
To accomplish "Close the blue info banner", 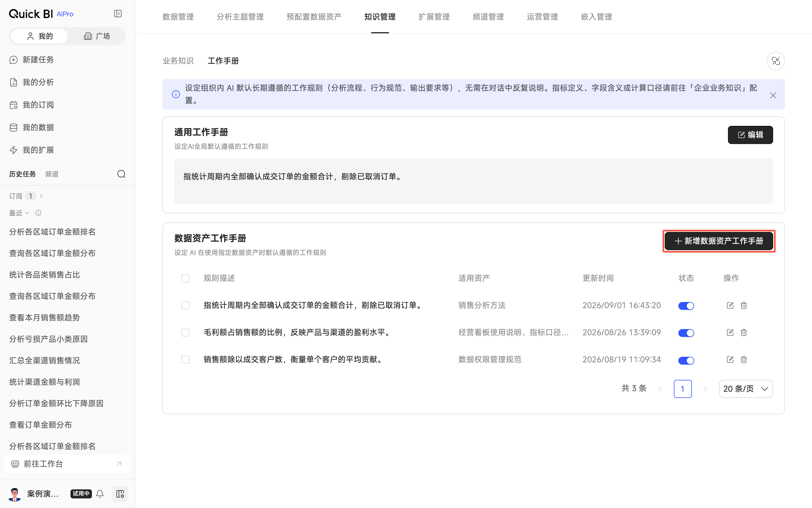I will 773,95.
